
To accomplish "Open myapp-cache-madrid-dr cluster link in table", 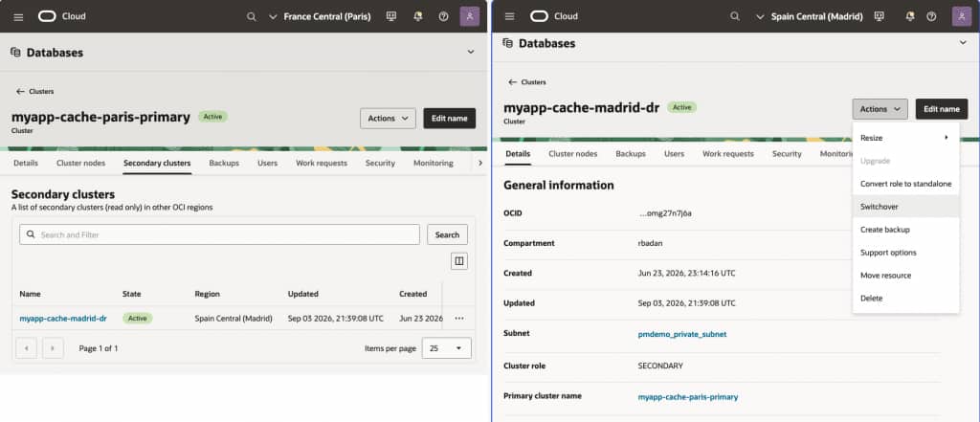I will [63, 319].
